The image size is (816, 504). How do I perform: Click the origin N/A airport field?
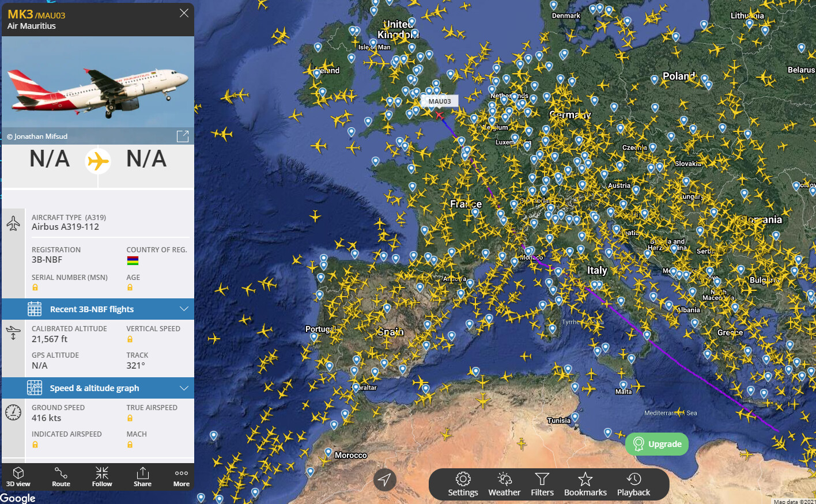click(x=50, y=159)
